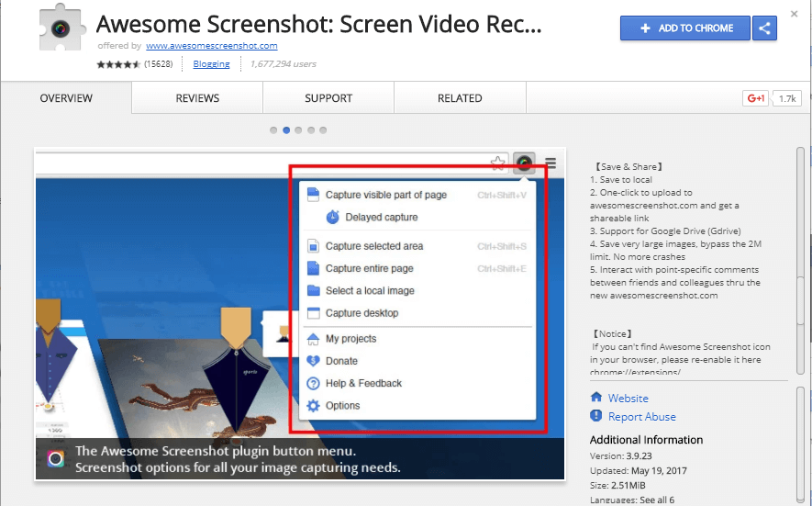
Task: Close the extension details dialog
Action: coord(794,14)
